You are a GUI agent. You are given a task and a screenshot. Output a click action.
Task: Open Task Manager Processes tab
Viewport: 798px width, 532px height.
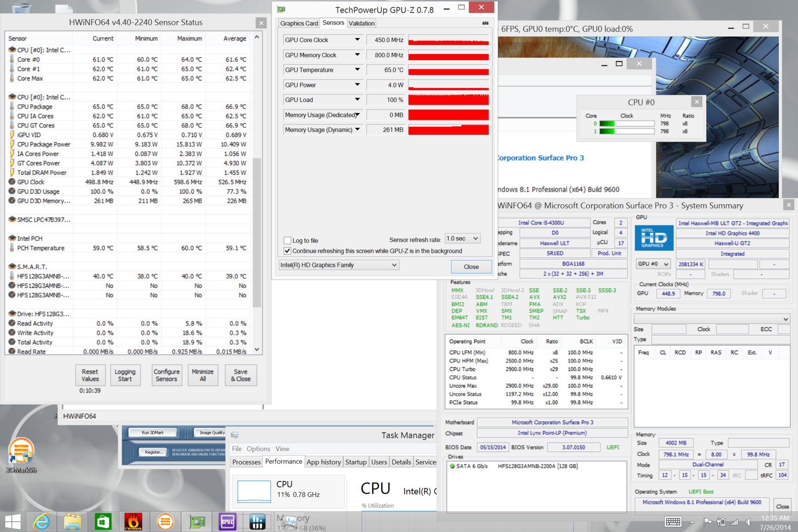pyautogui.click(x=246, y=462)
